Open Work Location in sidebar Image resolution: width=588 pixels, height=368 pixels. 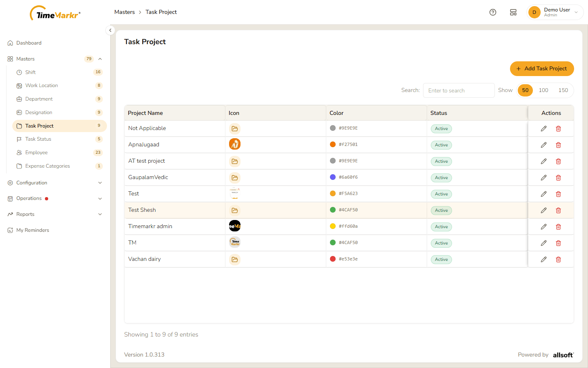[x=60, y=85]
